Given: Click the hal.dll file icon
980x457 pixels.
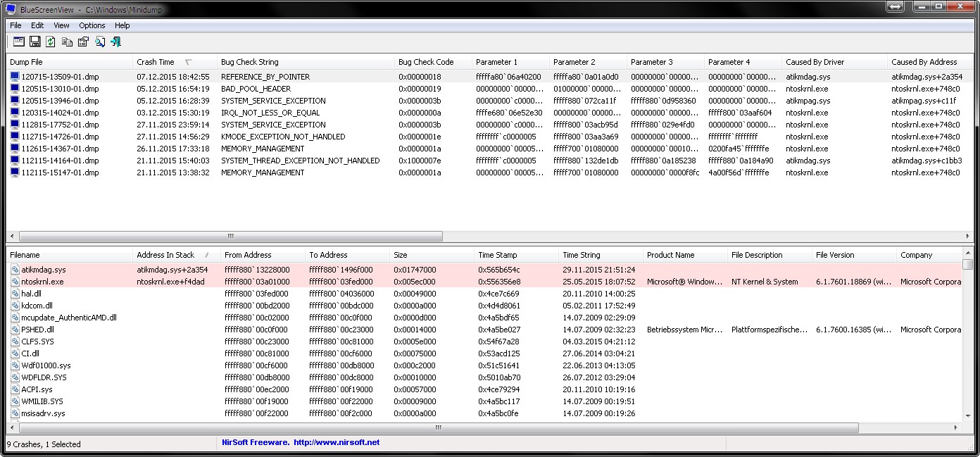Looking at the screenshot, I should [x=15, y=294].
